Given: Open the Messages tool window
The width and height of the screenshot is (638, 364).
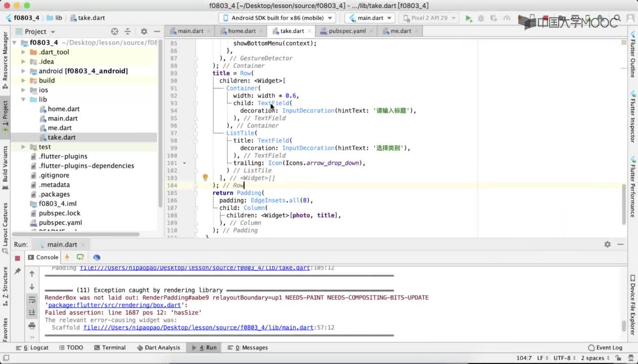Looking at the screenshot, I should click(248, 348).
